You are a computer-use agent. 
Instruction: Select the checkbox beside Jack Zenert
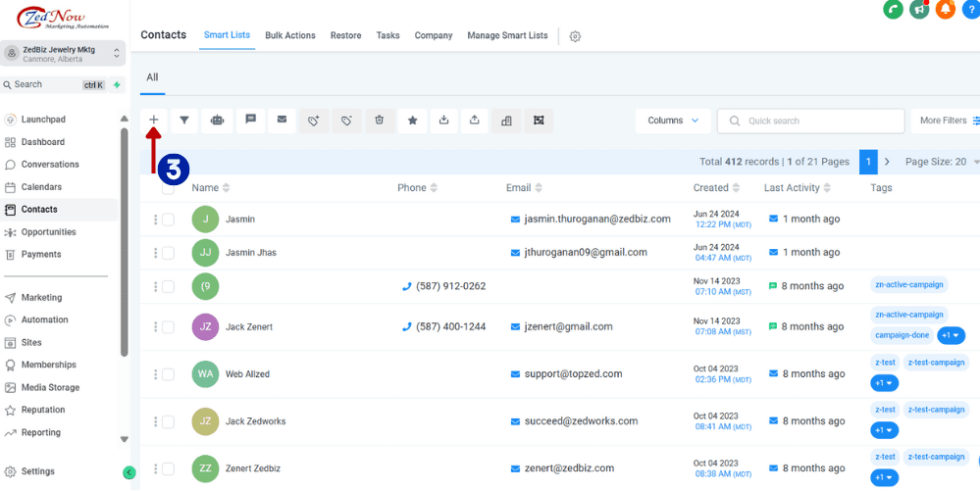[168, 327]
